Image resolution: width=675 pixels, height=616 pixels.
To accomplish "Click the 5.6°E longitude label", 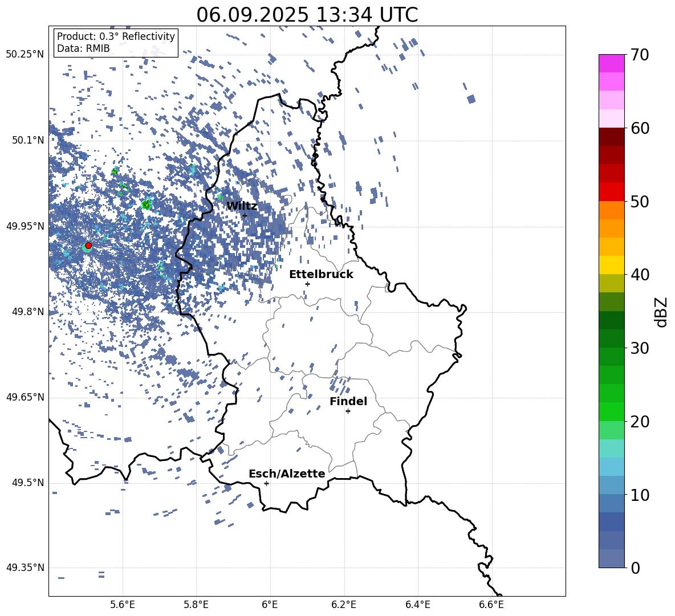I will tap(122, 605).
